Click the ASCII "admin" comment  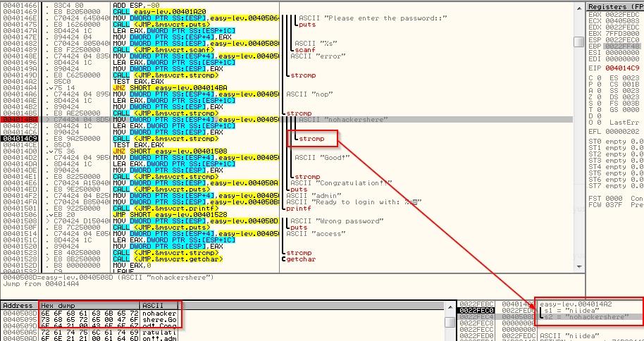click(314, 196)
